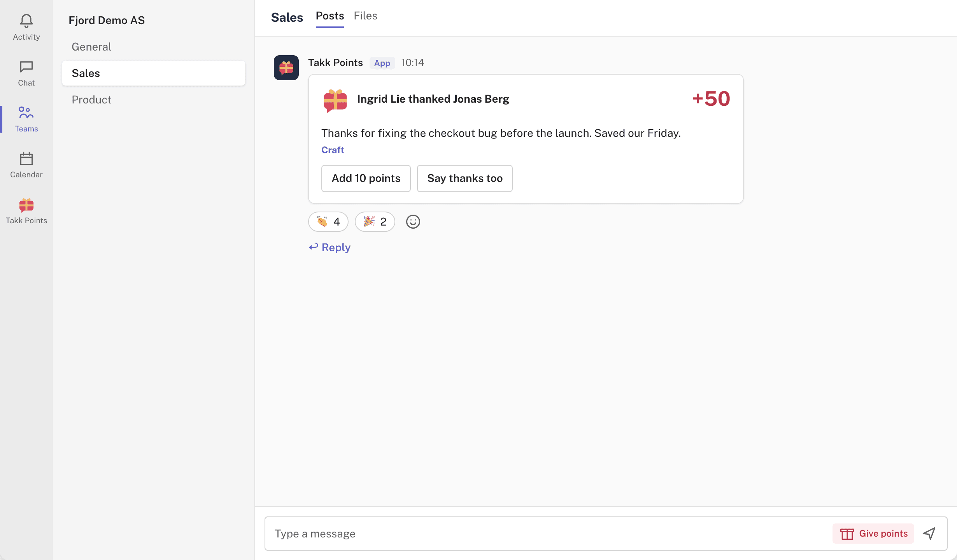Image resolution: width=957 pixels, height=560 pixels.
Task: Click the Ingrid Lie thanked Jonas Berg heading
Action: click(433, 99)
